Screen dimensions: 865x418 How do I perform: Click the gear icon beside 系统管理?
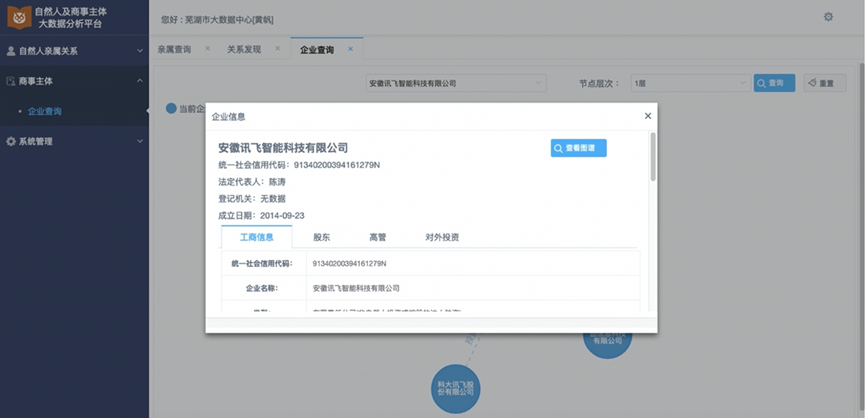click(10, 141)
